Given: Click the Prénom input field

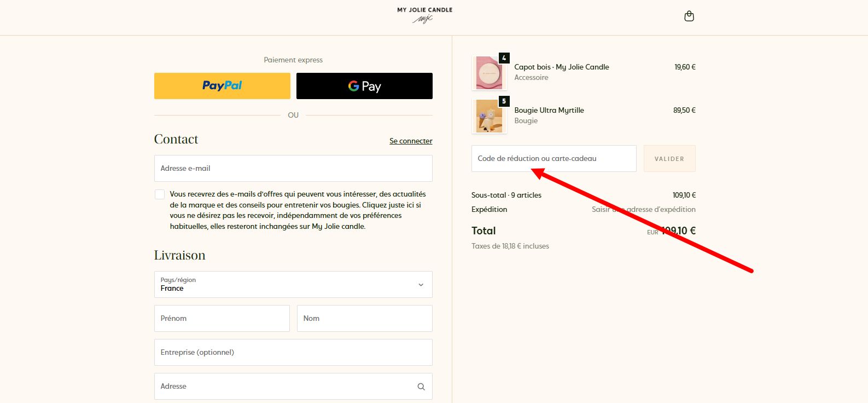Looking at the screenshot, I should (x=222, y=318).
